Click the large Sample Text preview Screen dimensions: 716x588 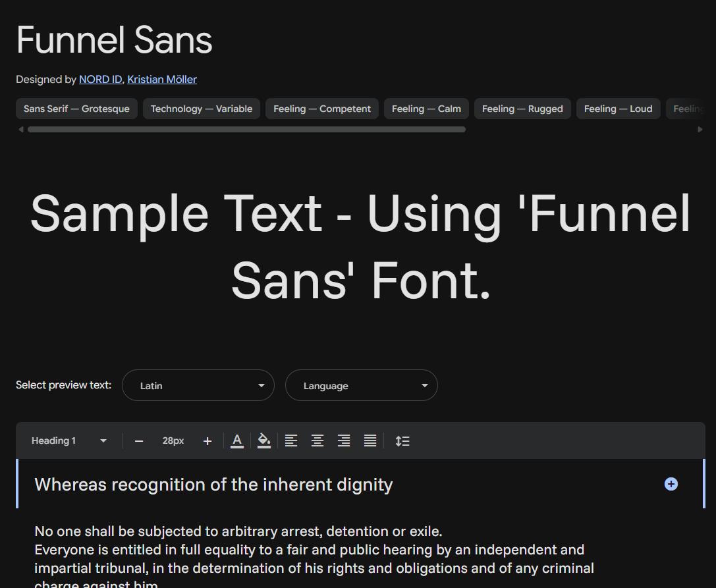click(361, 246)
